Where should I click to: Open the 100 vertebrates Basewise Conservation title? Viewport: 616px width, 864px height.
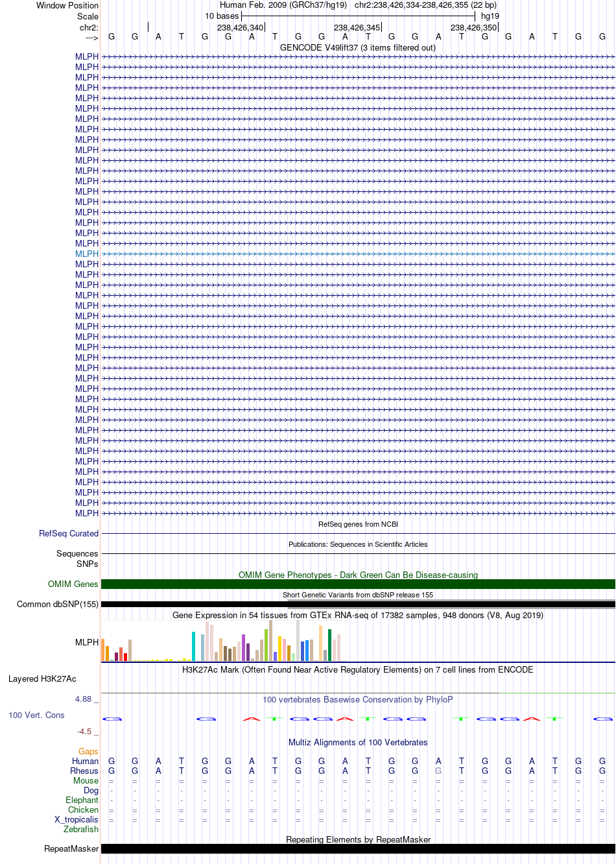(358, 699)
